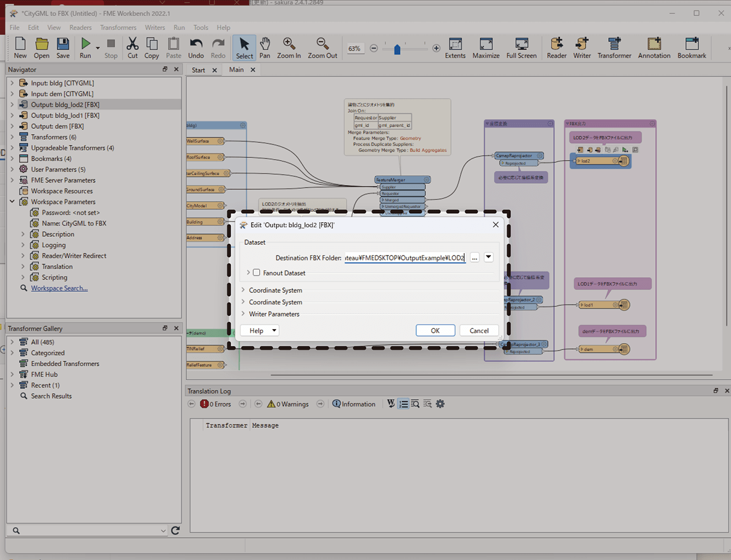Click the Redo arrow icon
The width and height of the screenshot is (731, 560).
pyautogui.click(x=218, y=47)
